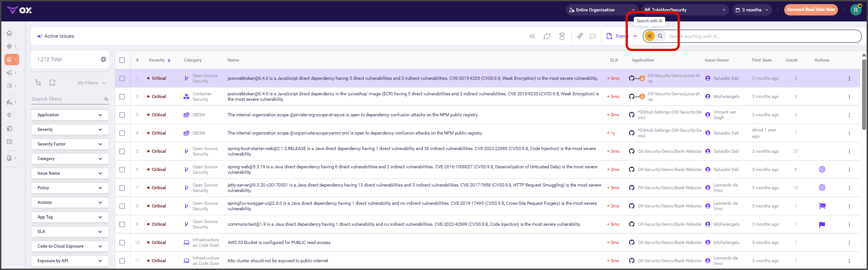Select the checkbox for issue row 10

[122, 243]
